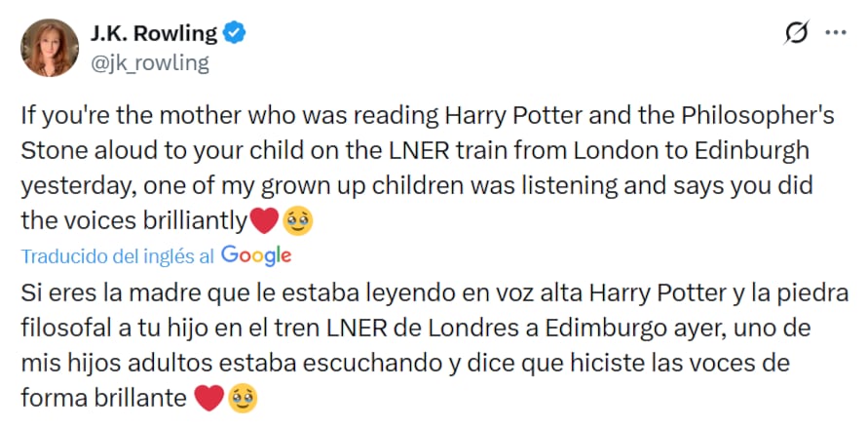Click the blue verified checkmark badge
This screenshot has width=868, height=428.
click(x=236, y=33)
